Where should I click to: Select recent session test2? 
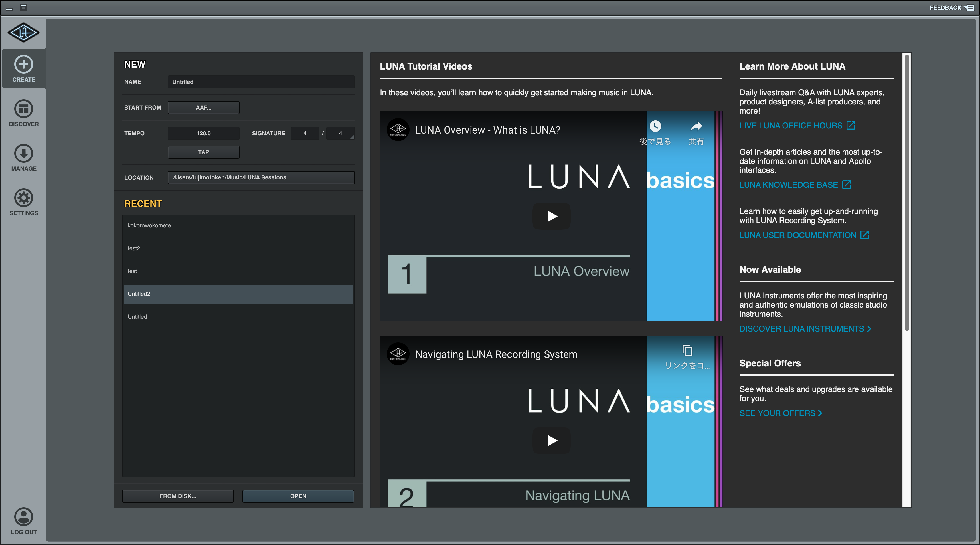pyautogui.click(x=238, y=248)
